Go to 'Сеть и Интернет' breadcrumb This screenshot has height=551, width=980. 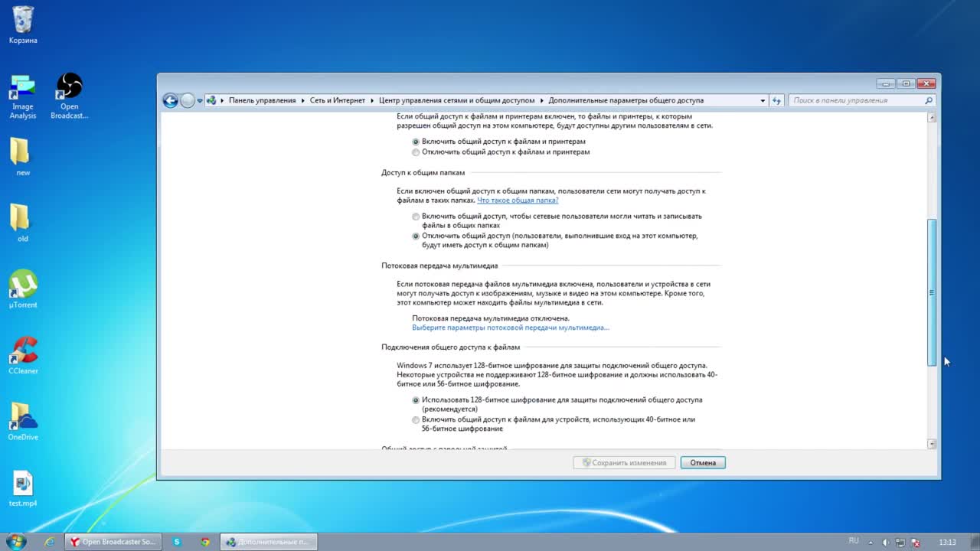pyautogui.click(x=338, y=100)
